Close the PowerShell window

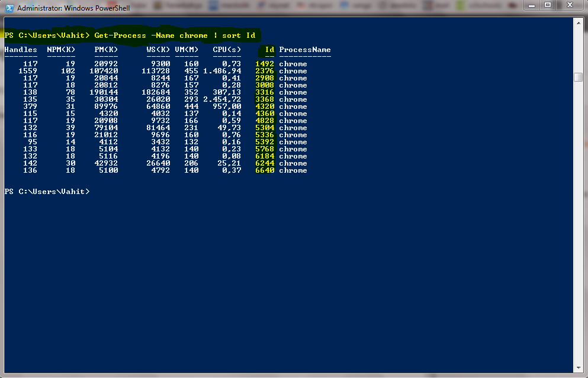click(x=570, y=5)
